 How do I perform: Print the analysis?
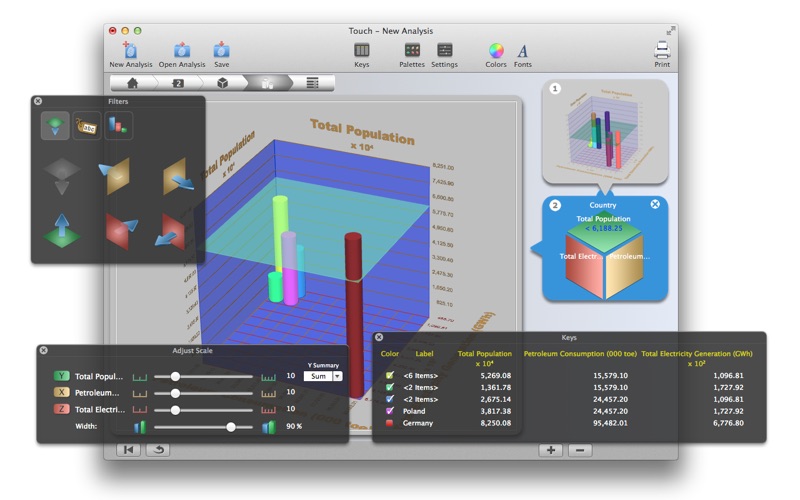click(662, 55)
